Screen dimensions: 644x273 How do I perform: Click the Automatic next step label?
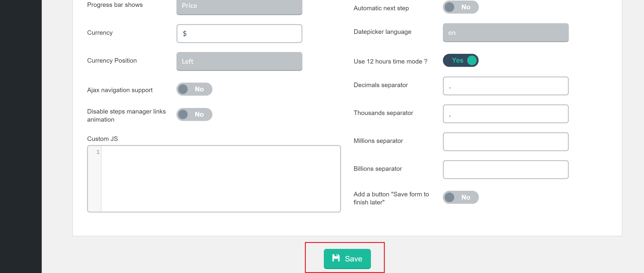381,8
